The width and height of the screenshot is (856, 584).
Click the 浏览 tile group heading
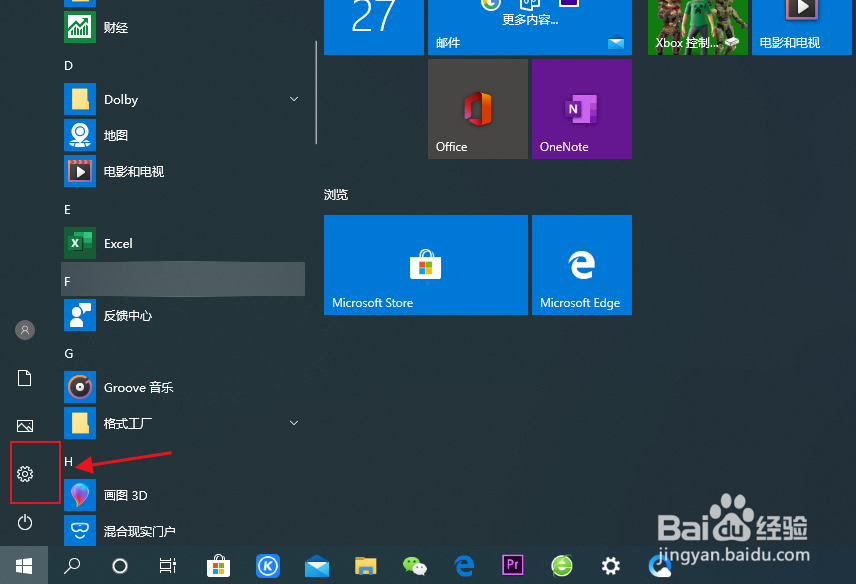(x=336, y=195)
